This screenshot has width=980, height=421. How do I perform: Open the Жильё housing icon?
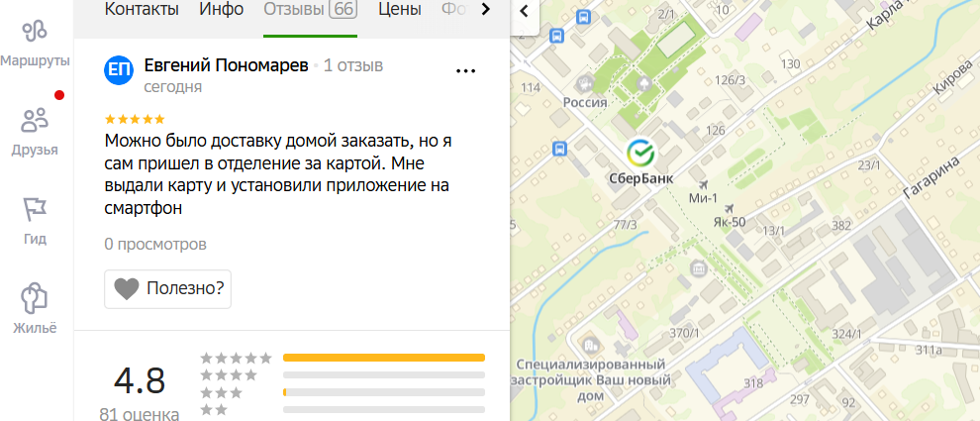(35, 298)
